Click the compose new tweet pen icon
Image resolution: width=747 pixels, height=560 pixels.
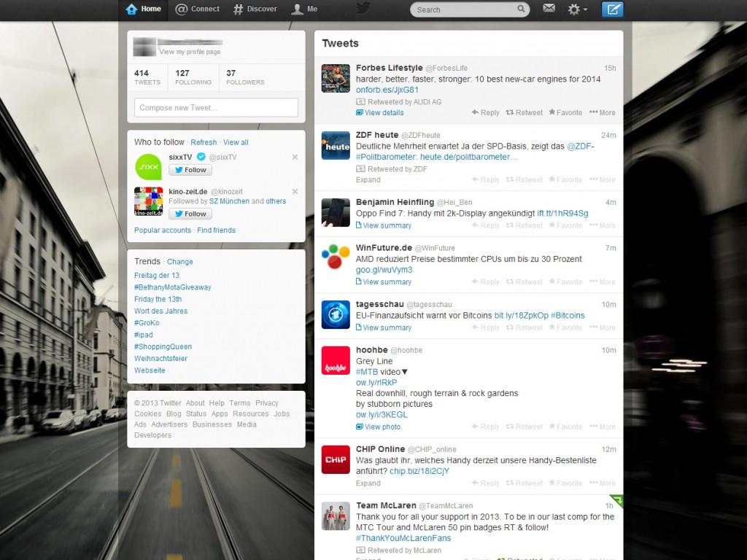point(612,9)
